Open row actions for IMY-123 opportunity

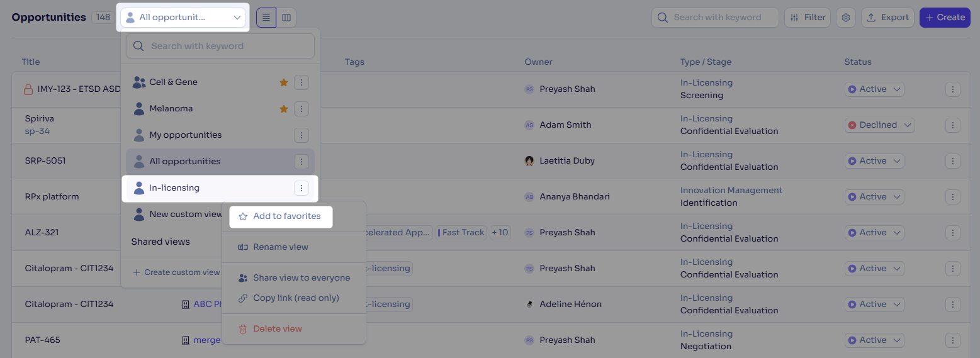coord(953,89)
